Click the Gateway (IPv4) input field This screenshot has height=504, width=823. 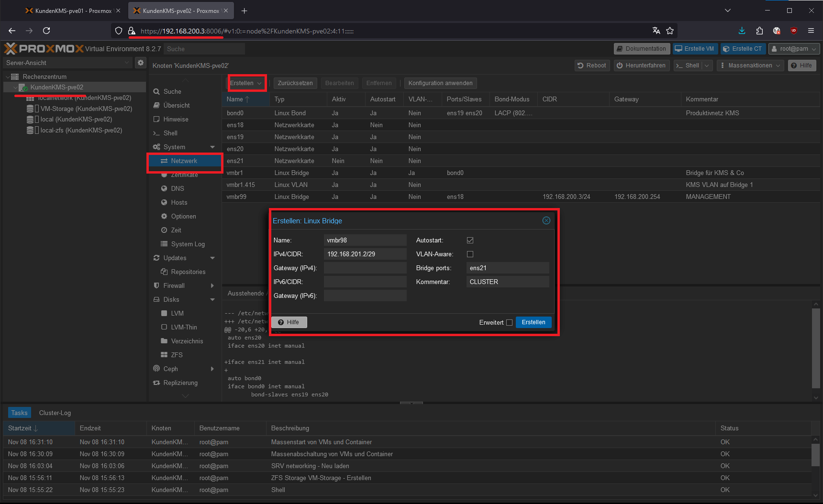(365, 268)
